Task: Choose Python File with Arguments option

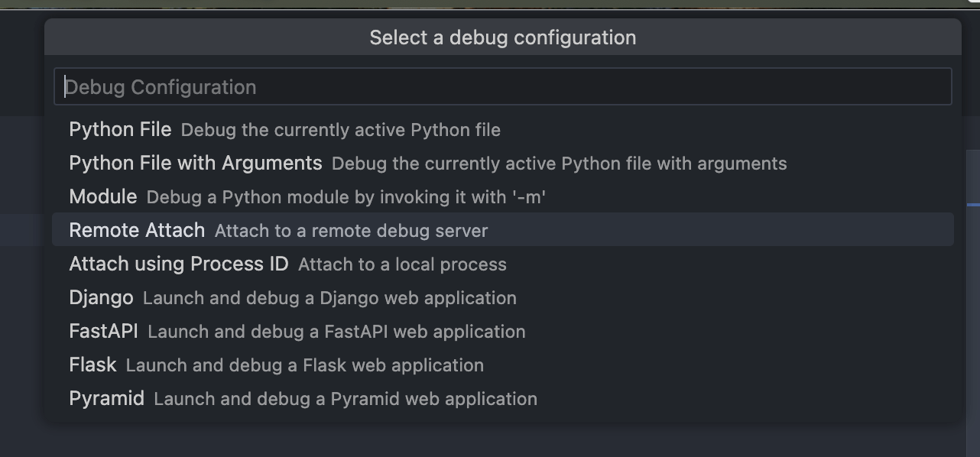Action: click(x=196, y=164)
